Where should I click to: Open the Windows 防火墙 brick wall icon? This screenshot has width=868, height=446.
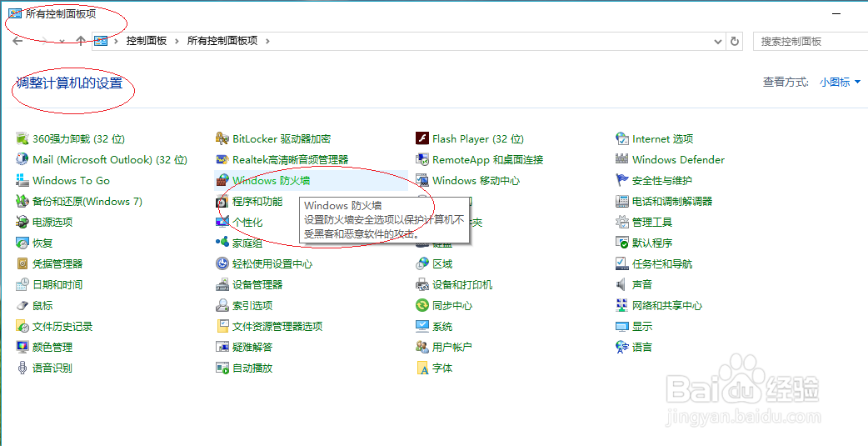point(222,180)
